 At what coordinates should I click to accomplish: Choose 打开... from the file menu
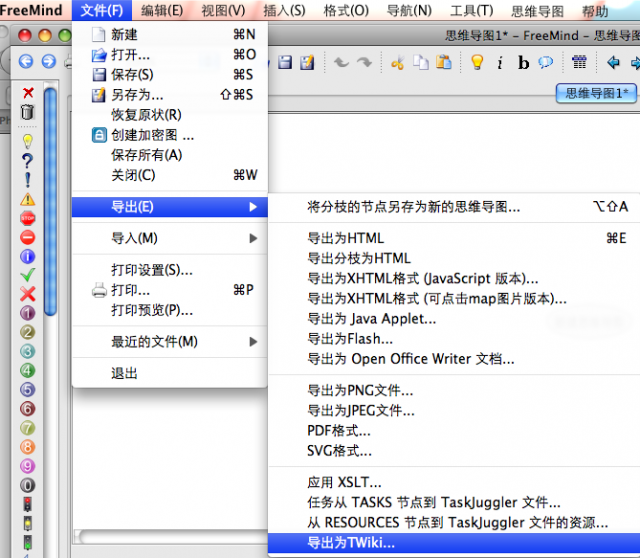(x=170, y=54)
